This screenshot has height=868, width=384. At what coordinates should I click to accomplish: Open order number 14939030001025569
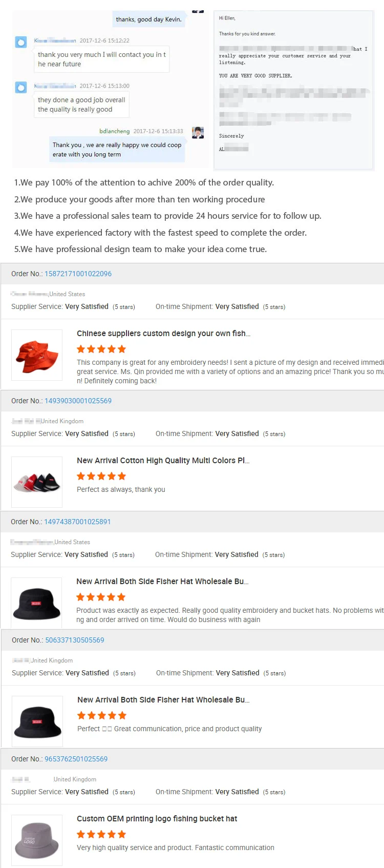(78, 401)
